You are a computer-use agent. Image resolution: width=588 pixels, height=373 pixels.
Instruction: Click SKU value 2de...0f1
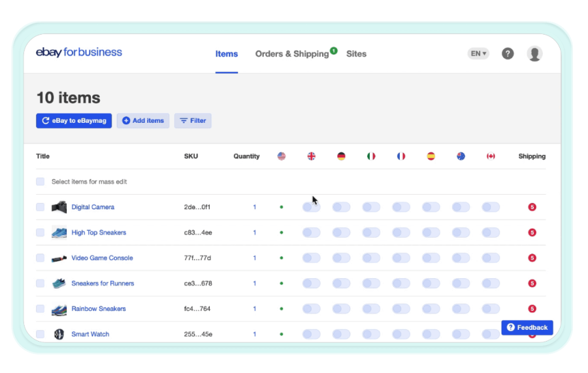197,207
